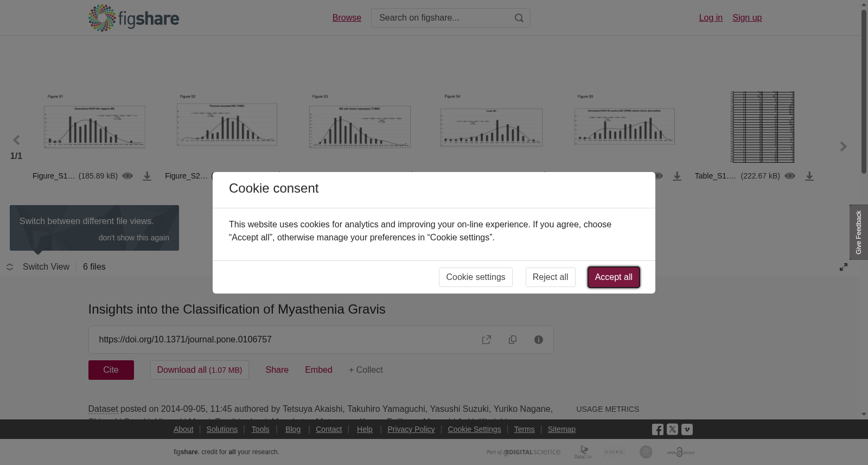
Task: Click the Dataset type link
Action: 103,409
